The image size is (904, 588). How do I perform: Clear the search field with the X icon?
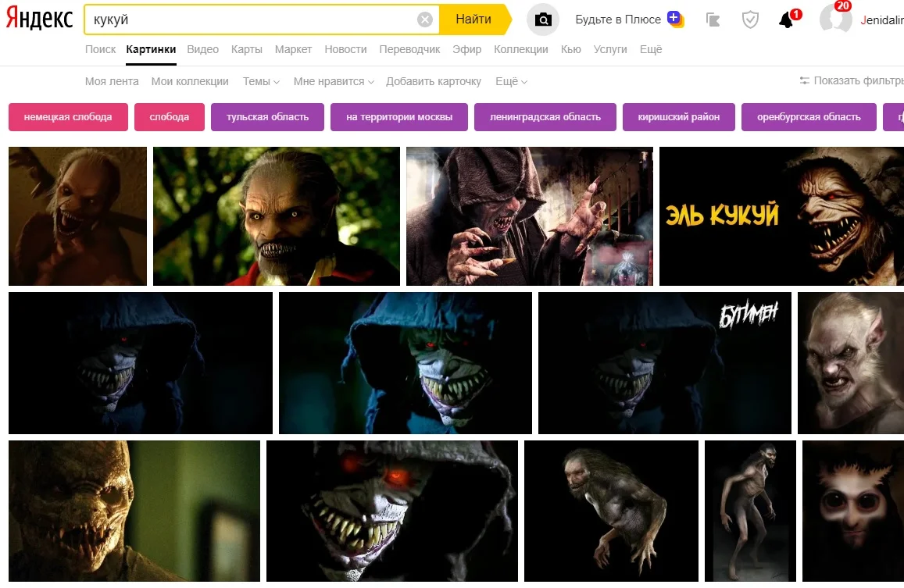click(x=424, y=19)
